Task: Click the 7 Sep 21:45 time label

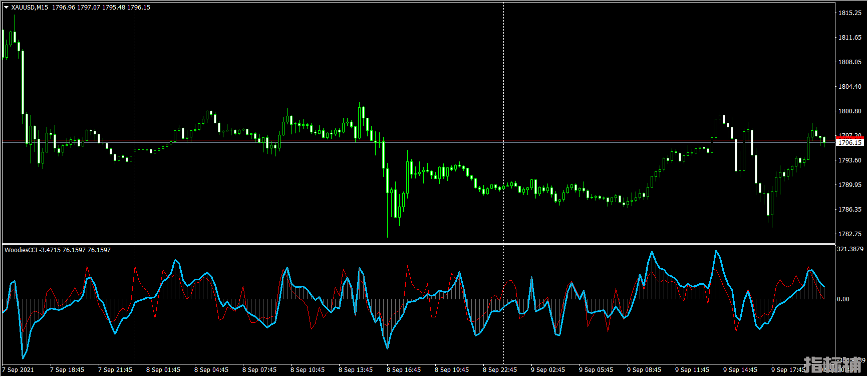Action: click(115, 370)
